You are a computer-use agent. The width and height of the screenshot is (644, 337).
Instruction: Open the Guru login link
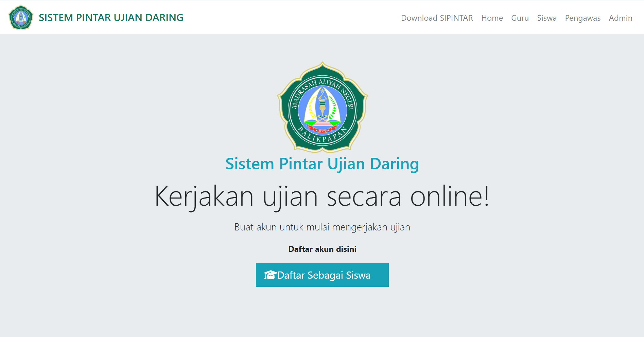(x=520, y=18)
